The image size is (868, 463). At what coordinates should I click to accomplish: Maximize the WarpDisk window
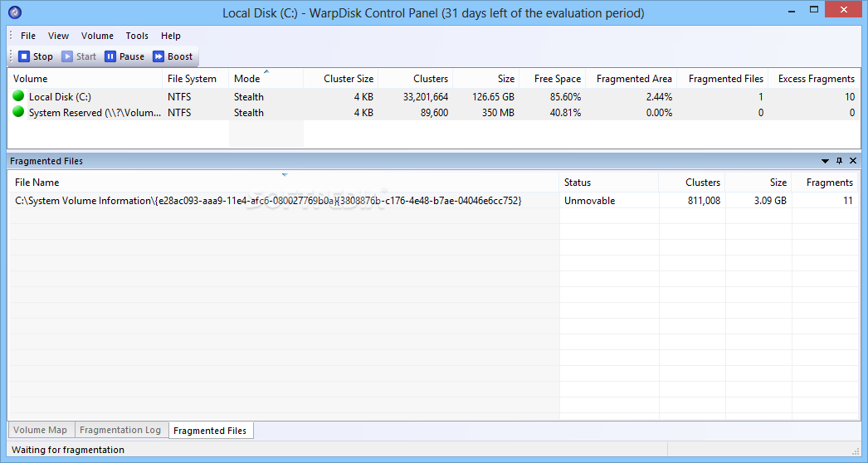(814, 10)
